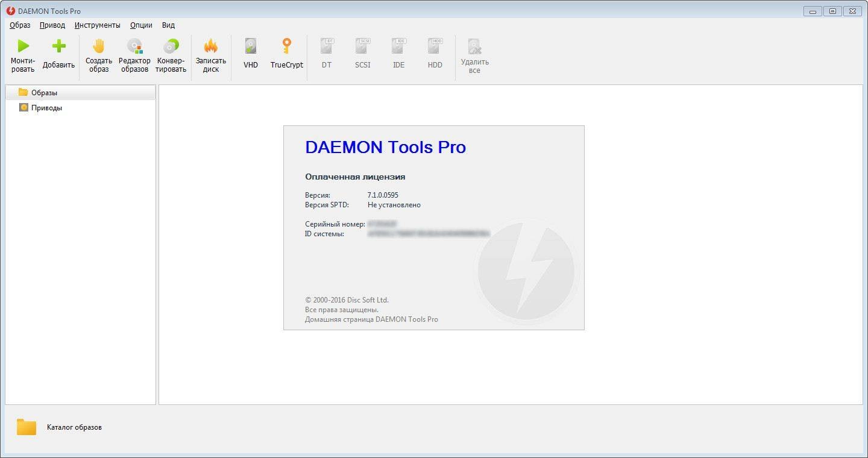This screenshot has height=458, width=868.
Task: Click the © 2000-2016 Disc Soft Ltd. text
Action: (347, 300)
